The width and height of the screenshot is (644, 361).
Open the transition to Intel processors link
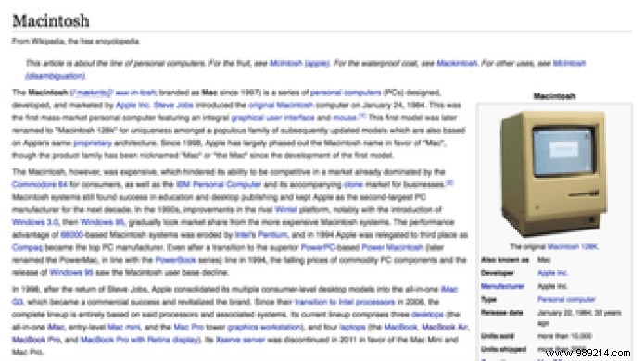[345, 302]
